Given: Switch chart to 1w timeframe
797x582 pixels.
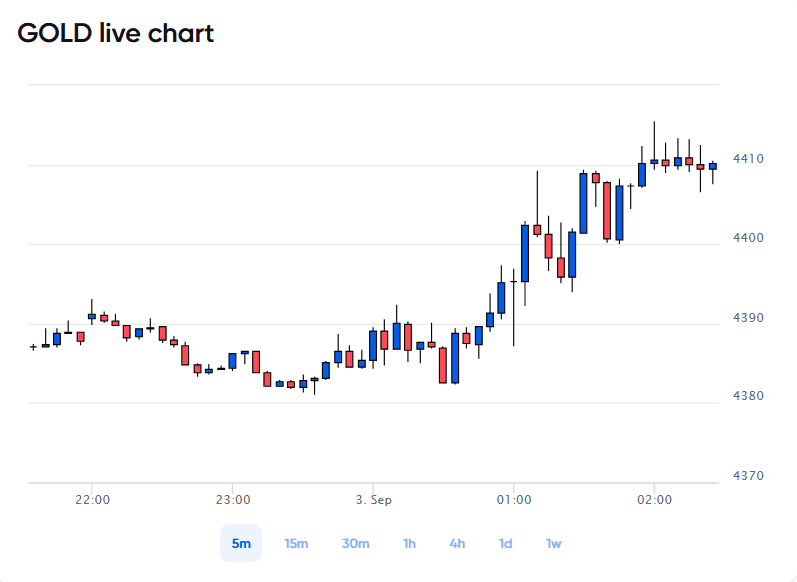Looking at the screenshot, I should (554, 543).
